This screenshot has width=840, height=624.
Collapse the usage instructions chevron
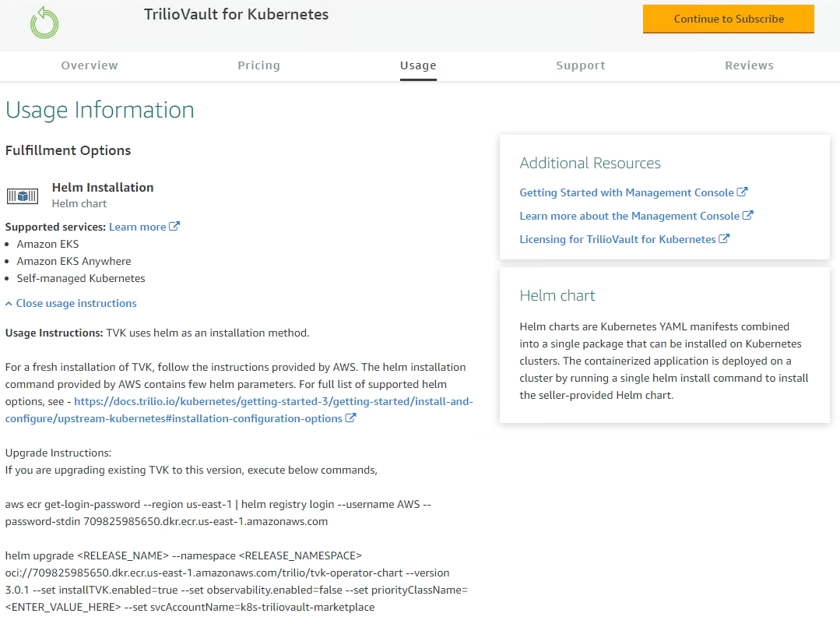click(9, 303)
